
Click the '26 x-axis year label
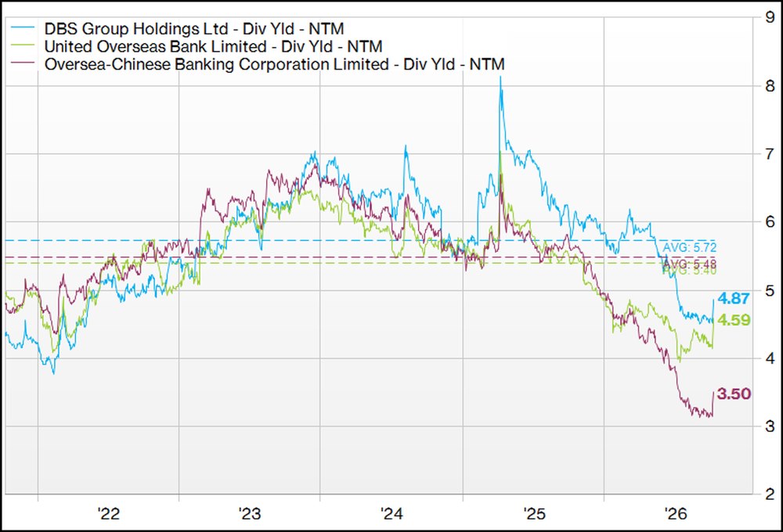pos(676,513)
